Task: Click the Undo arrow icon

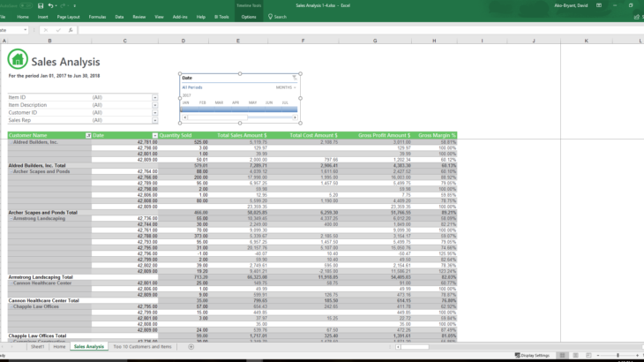Action: 50,6
